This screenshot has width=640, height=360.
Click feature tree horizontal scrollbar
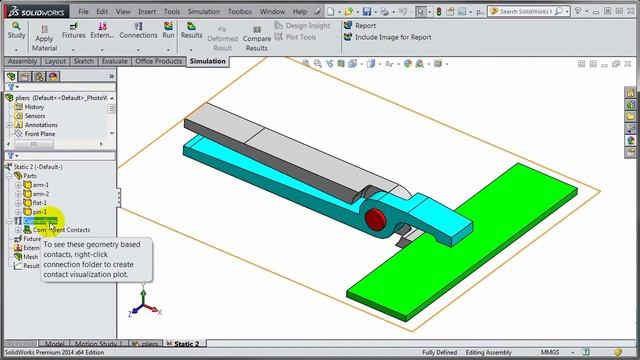click(x=34, y=144)
